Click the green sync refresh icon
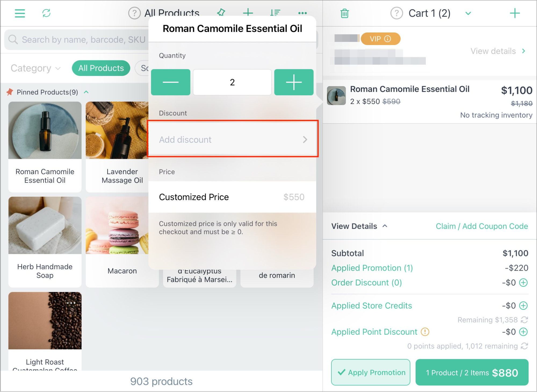537x392 pixels. click(46, 13)
